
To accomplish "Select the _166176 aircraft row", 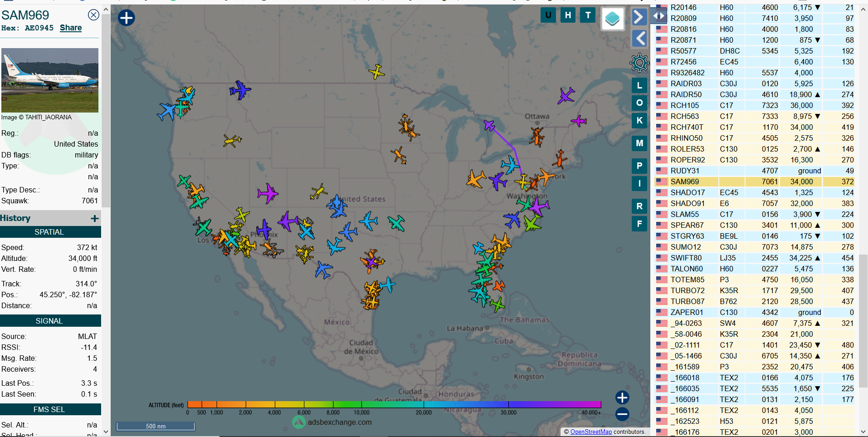I will point(755,432).
